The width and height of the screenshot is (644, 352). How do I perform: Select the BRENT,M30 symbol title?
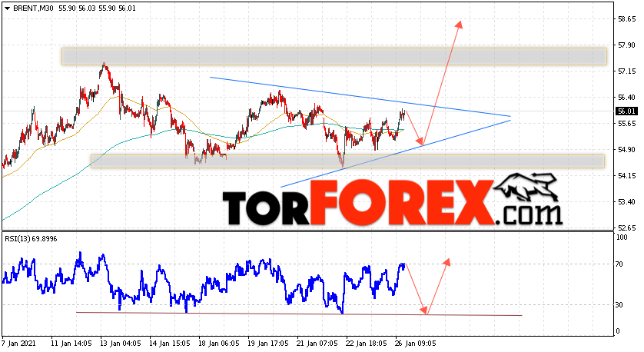(33, 8)
